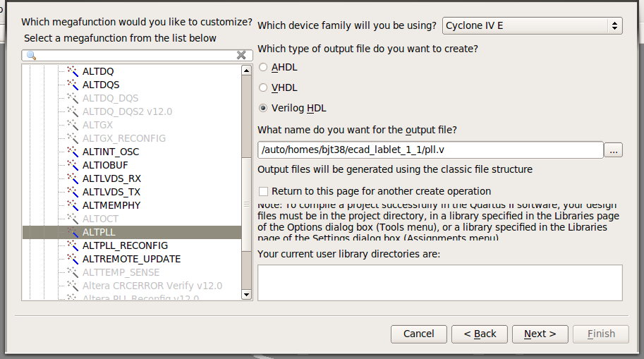Click the wand icon beside ALTINT_OSC
This screenshot has height=359, width=644.
[72, 152]
